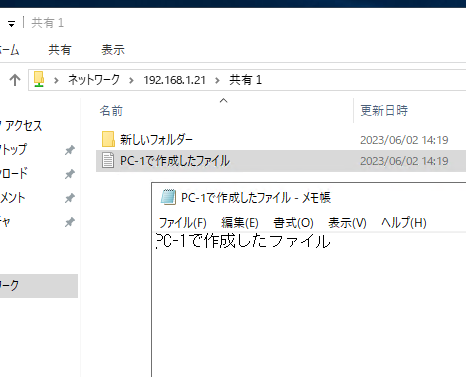Click the folder icon of 新しいフォルダー
The width and height of the screenshot is (466, 377).
pos(108,139)
